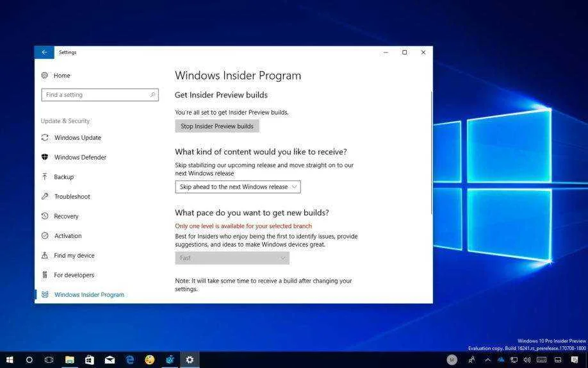Click the Settings window vertical scrollbar
The image size is (588, 368).
(x=431, y=152)
